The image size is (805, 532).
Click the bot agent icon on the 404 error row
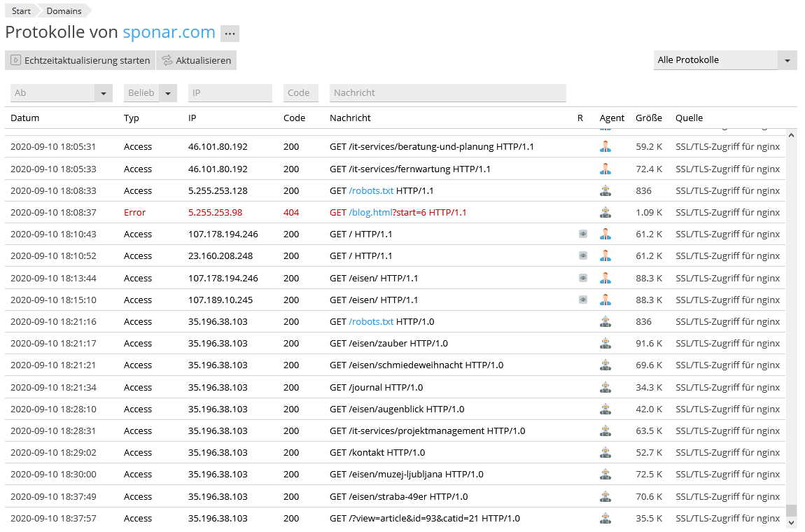pyautogui.click(x=605, y=212)
